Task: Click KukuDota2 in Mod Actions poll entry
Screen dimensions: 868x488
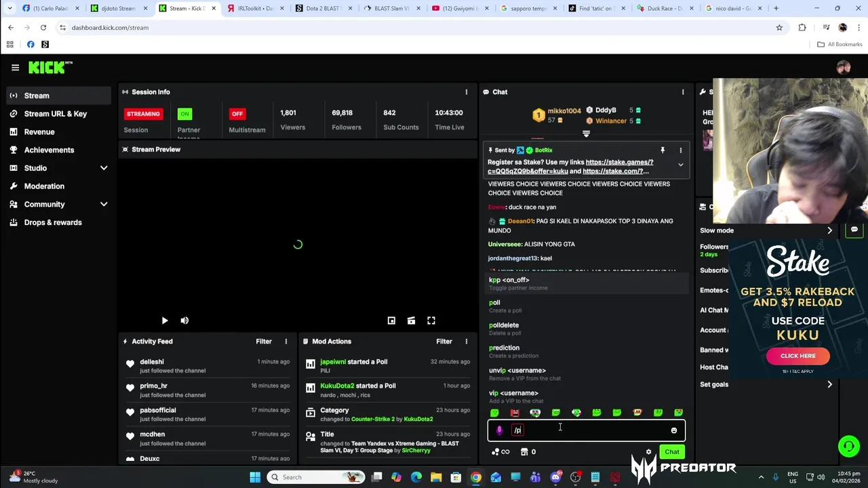Action: pos(337,386)
